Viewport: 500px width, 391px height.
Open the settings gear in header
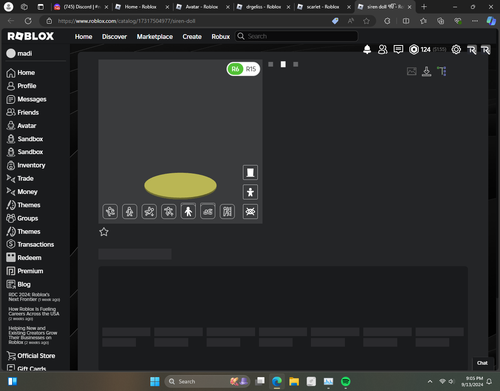tap(456, 50)
